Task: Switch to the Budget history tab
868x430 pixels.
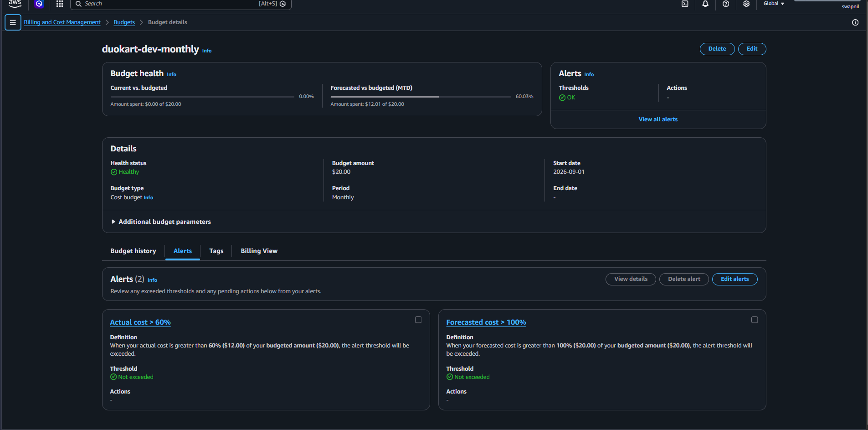Action: pos(133,251)
